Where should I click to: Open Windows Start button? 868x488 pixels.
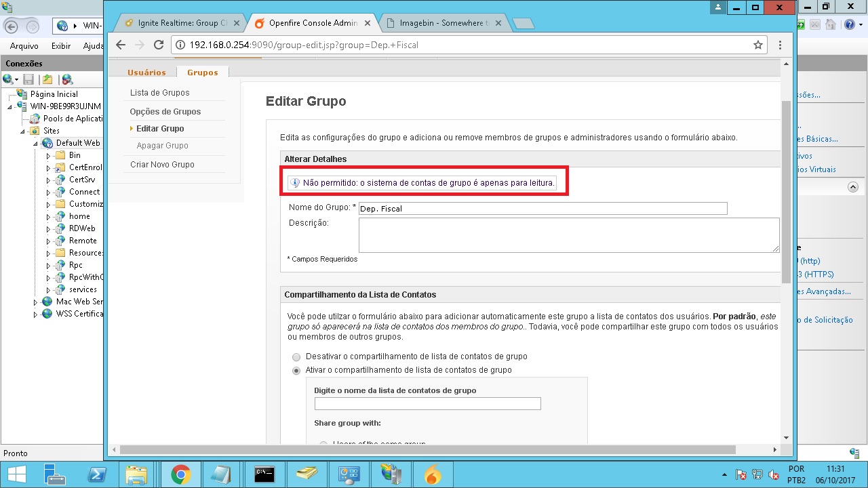(x=16, y=475)
